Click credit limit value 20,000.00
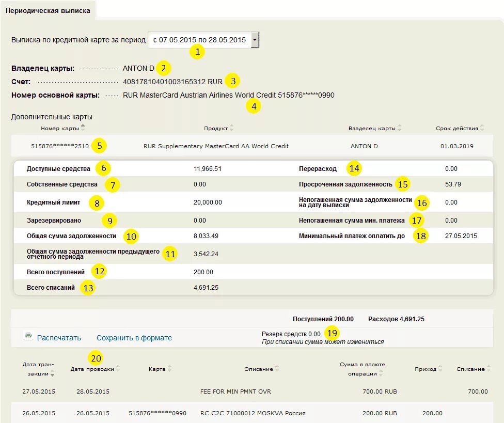This screenshot has height=423, width=504. (208, 202)
